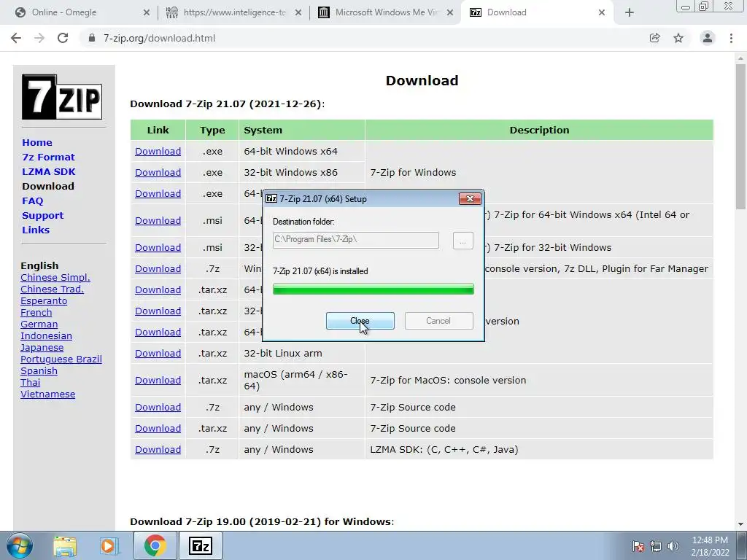Switch the language to Chinese Trad.

pos(52,289)
